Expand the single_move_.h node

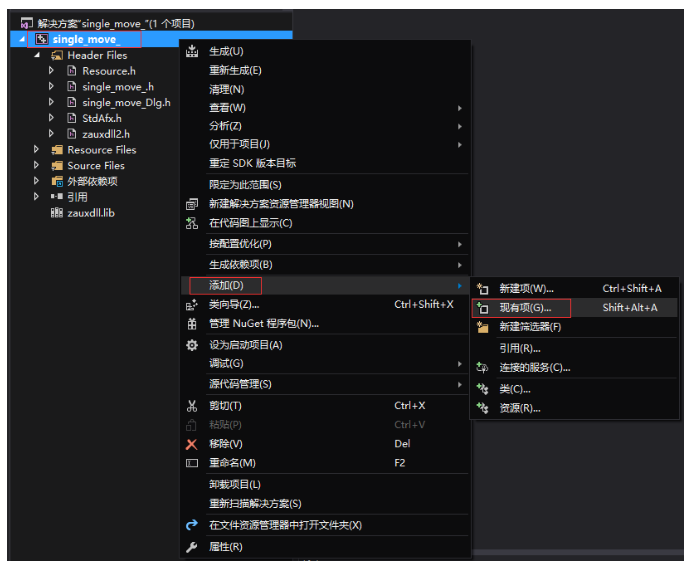(51, 86)
